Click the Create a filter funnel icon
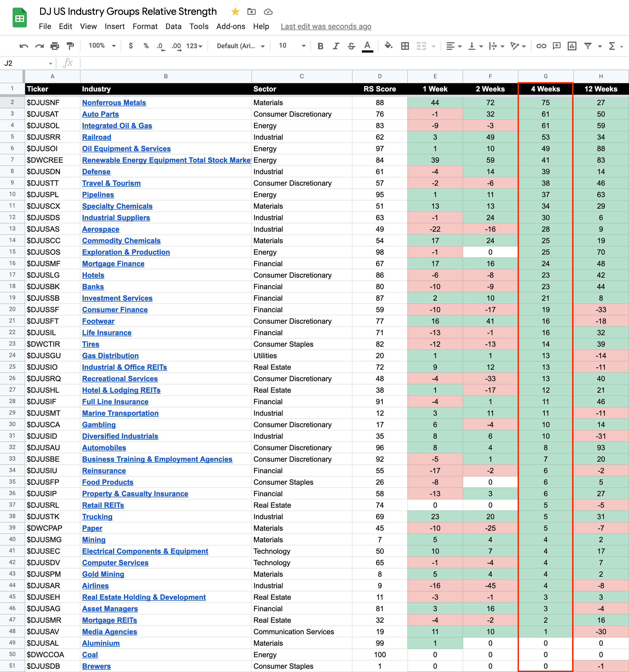Image resolution: width=629 pixels, height=672 pixels. coord(588,46)
